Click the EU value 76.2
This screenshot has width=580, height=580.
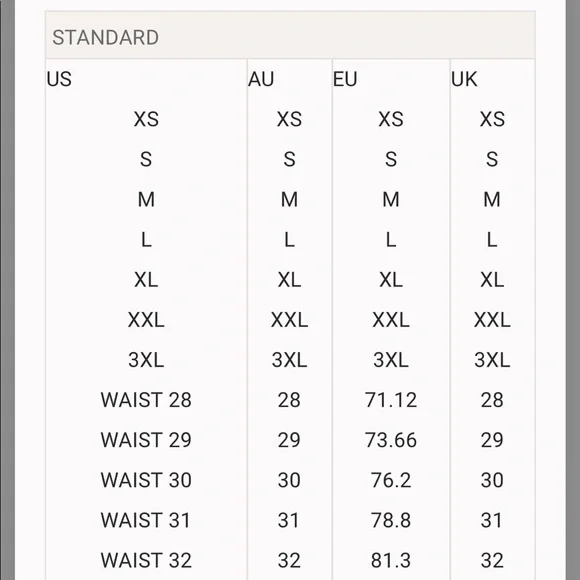pos(391,480)
